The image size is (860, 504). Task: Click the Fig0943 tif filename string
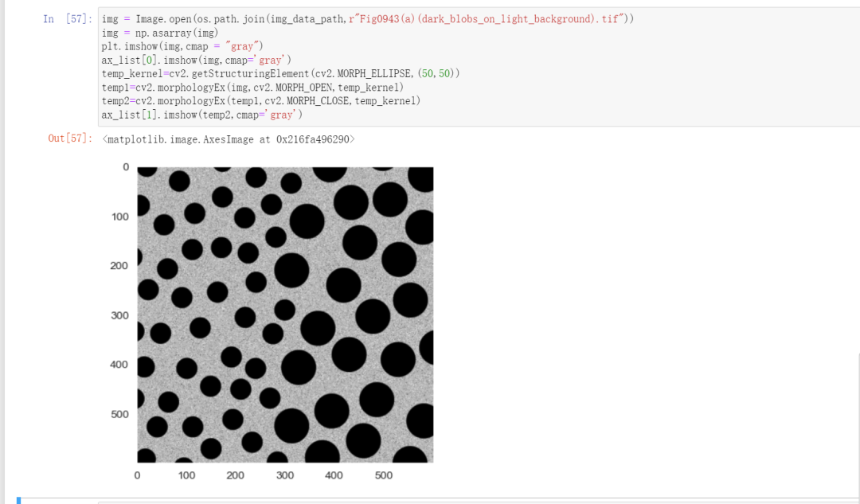click(x=487, y=19)
